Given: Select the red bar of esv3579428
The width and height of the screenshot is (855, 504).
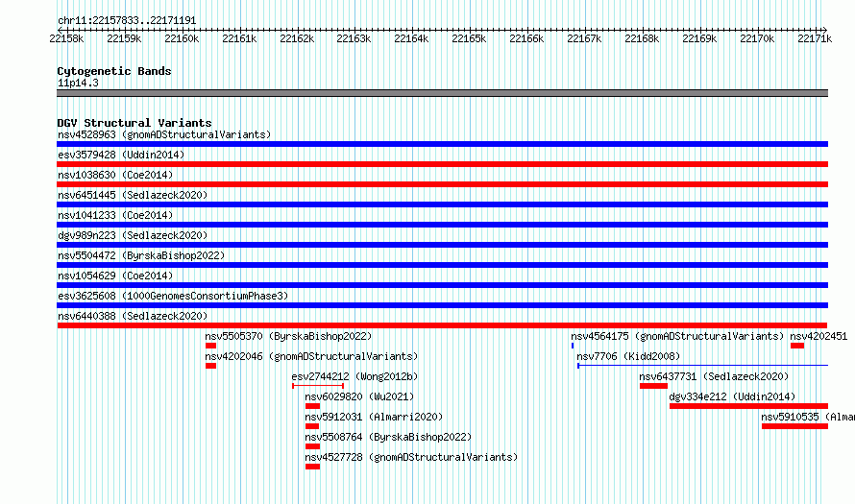Looking at the screenshot, I should [442, 164].
